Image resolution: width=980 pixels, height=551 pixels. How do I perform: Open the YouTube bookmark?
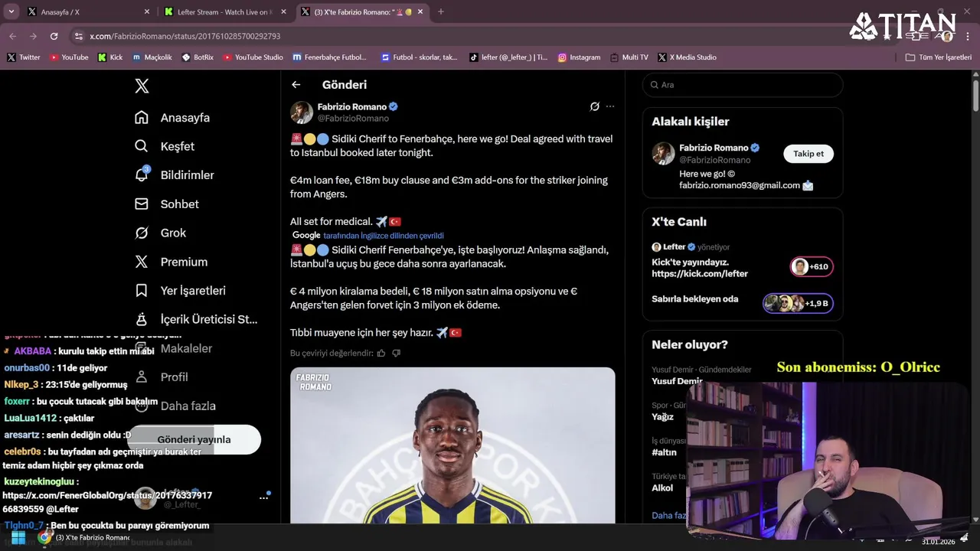(x=69, y=57)
